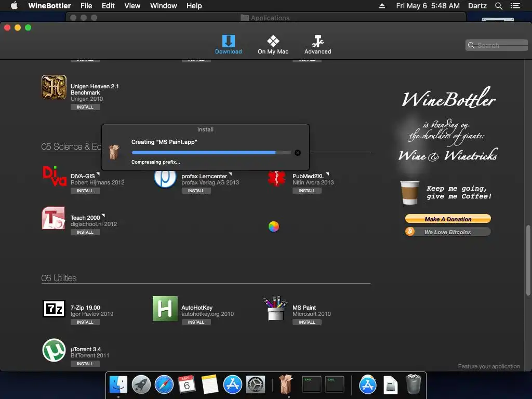Open the Download tab in toolbar
Screen dimensions: 532x399
click(229, 45)
